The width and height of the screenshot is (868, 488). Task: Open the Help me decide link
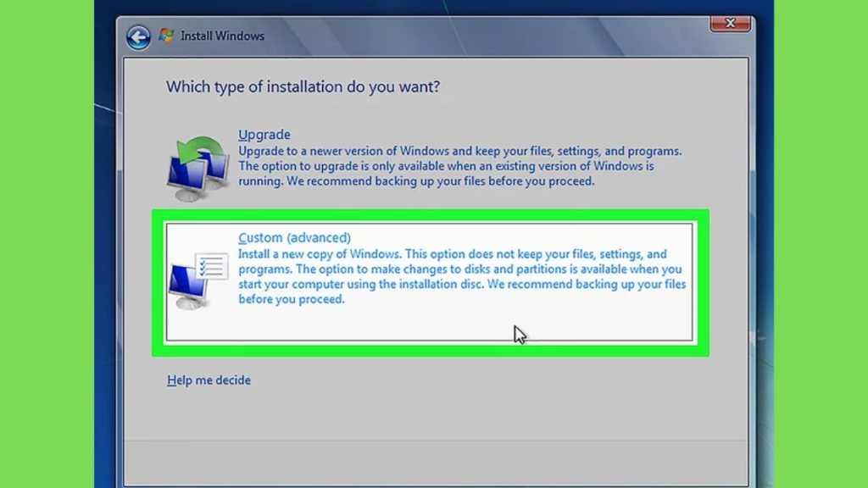[209, 380]
